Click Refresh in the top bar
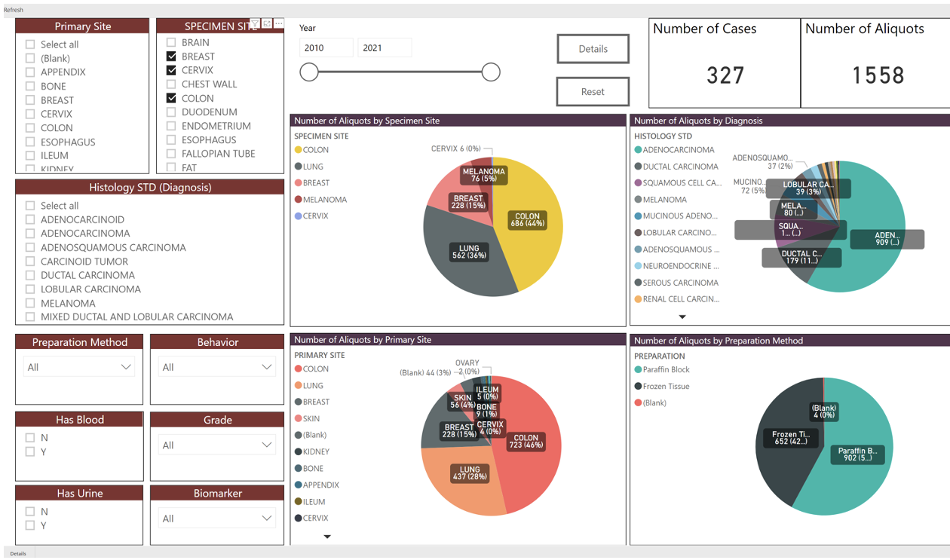This screenshot has height=560, width=950. [14, 10]
